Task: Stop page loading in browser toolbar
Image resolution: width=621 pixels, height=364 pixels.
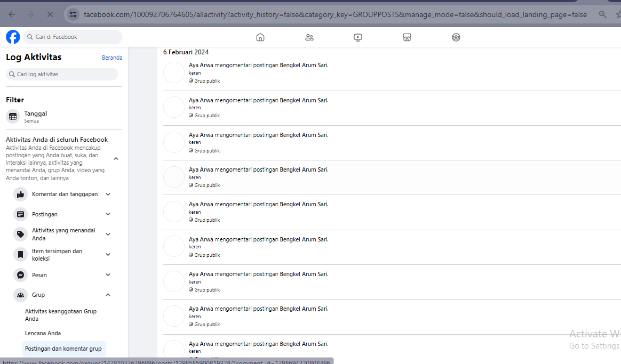Action: [x=50, y=14]
